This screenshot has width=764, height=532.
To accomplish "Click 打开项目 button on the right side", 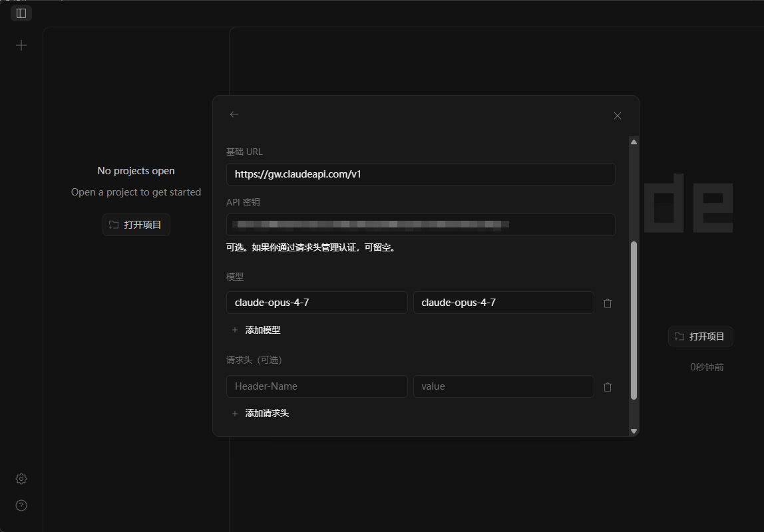I will tap(701, 336).
